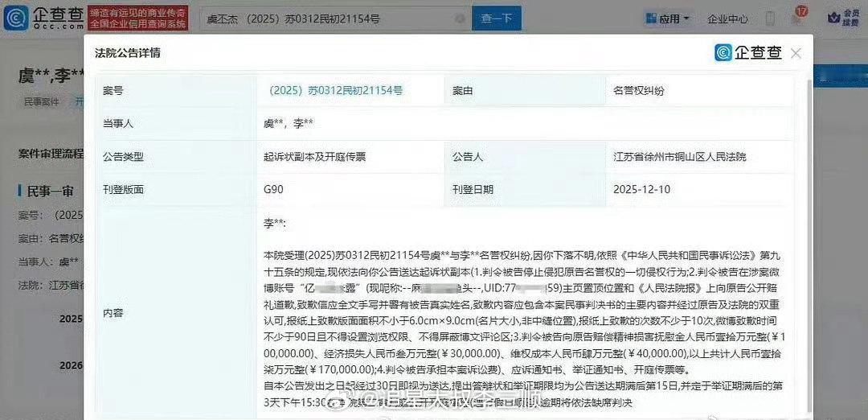Click the 李**: salutation in content
The height and width of the screenshot is (420, 868).
coord(275,224)
